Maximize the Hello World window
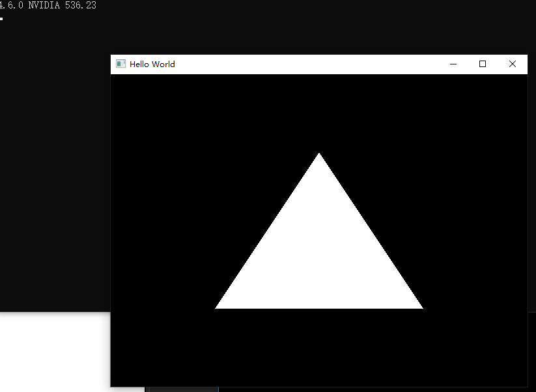 pyautogui.click(x=483, y=64)
